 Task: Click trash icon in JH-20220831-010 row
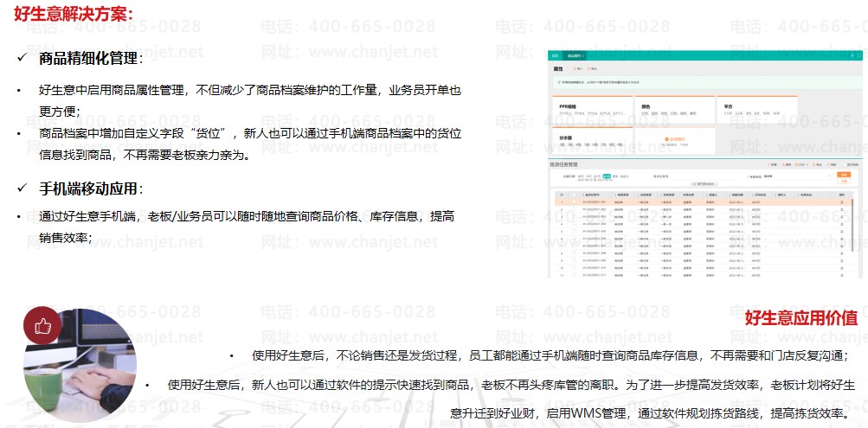click(x=841, y=268)
